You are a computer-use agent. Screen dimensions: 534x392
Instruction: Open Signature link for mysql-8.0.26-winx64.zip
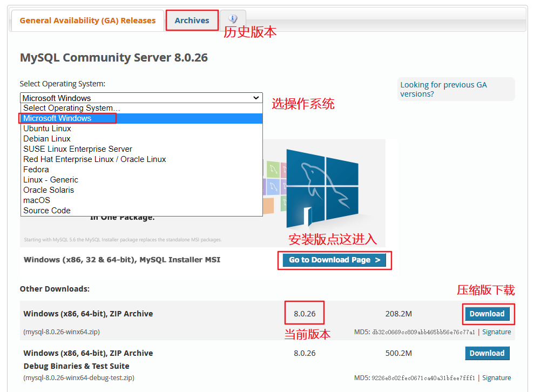coord(496,332)
